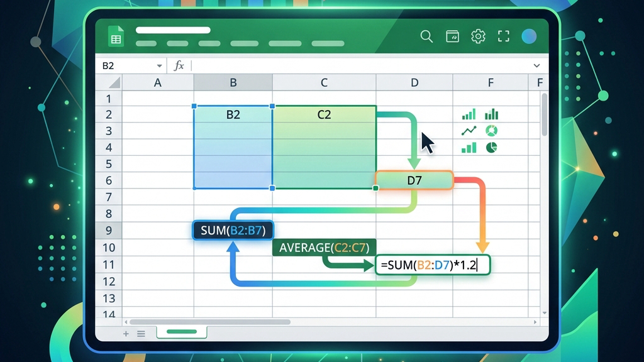Select column D header
The width and height of the screenshot is (644, 362).
(414, 83)
